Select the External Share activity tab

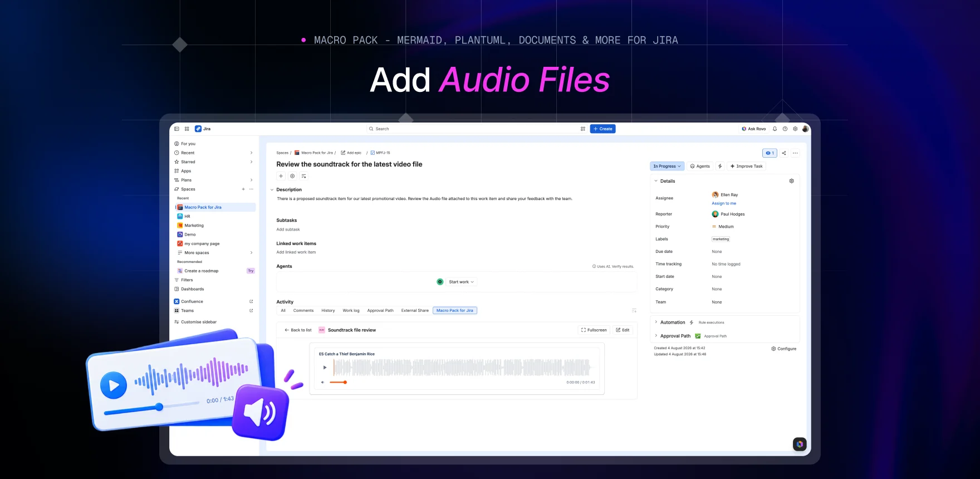pos(415,311)
